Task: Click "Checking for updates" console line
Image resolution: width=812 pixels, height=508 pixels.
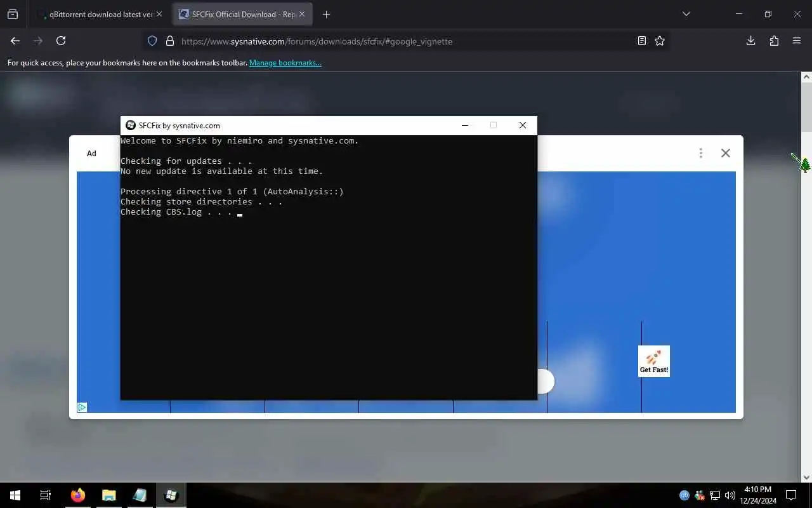Action: pyautogui.click(x=186, y=161)
